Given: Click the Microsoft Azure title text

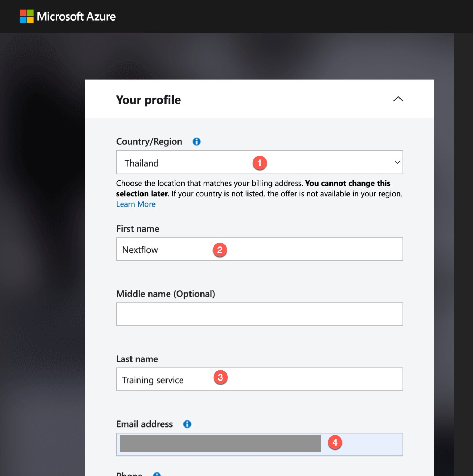Looking at the screenshot, I should (x=76, y=16).
